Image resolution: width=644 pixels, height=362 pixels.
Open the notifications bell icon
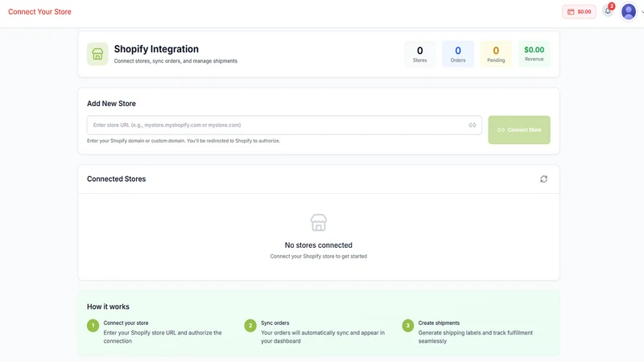click(608, 11)
